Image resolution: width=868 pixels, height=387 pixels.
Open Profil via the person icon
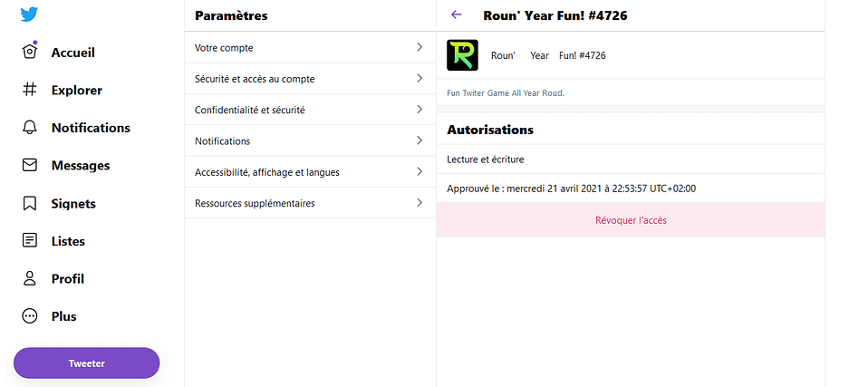tap(30, 278)
